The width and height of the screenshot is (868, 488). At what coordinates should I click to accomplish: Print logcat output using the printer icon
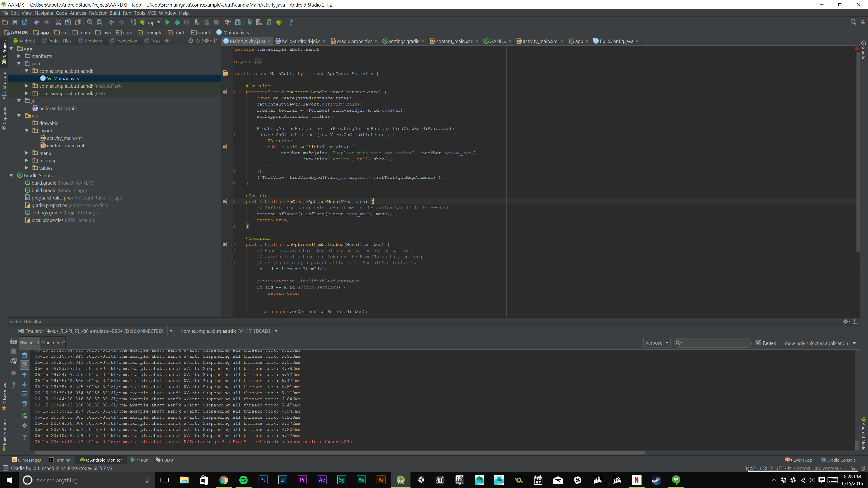(x=24, y=404)
